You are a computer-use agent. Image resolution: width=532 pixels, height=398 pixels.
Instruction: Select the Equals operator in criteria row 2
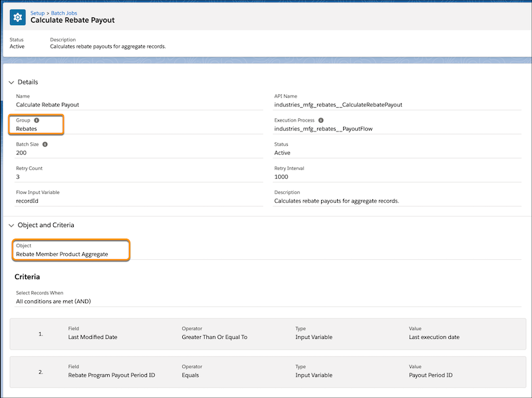pos(190,375)
